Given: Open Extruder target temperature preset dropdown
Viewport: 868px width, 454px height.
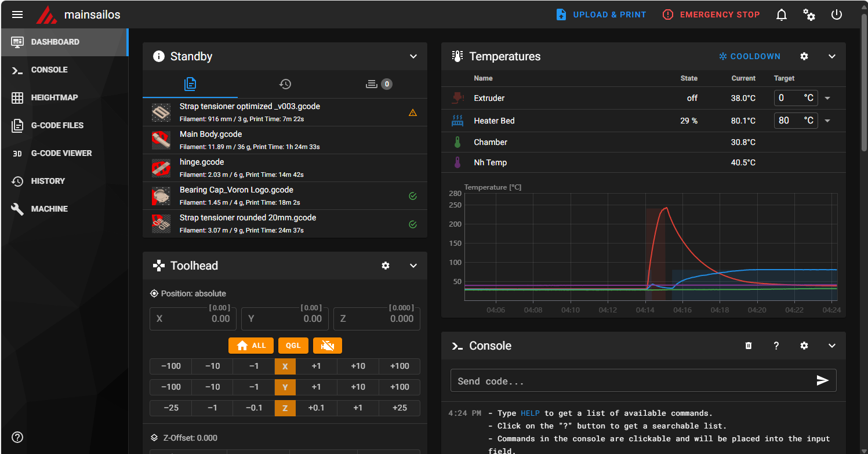Looking at the screenshot, I should pyautogui.click(x=827, y=98).
